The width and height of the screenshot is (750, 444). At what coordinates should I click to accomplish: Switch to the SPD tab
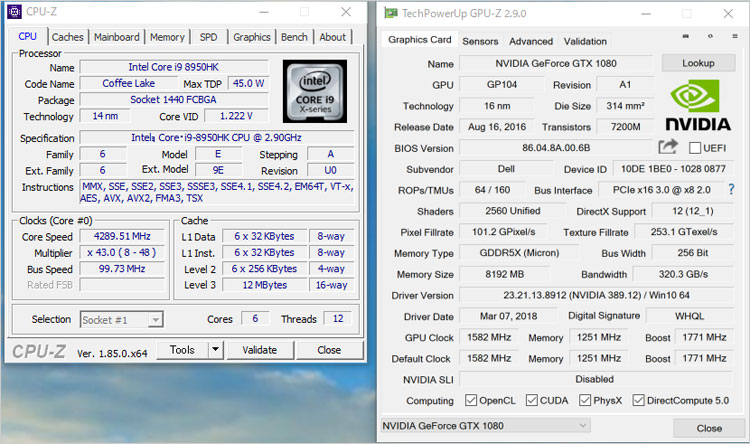tap(209, 37)
